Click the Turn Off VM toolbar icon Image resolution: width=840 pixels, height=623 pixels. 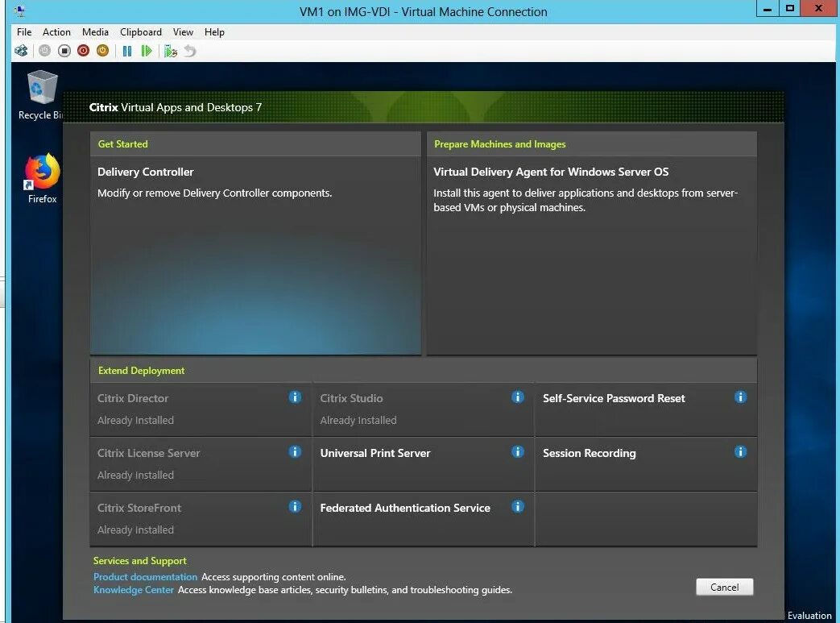[64, 51]
